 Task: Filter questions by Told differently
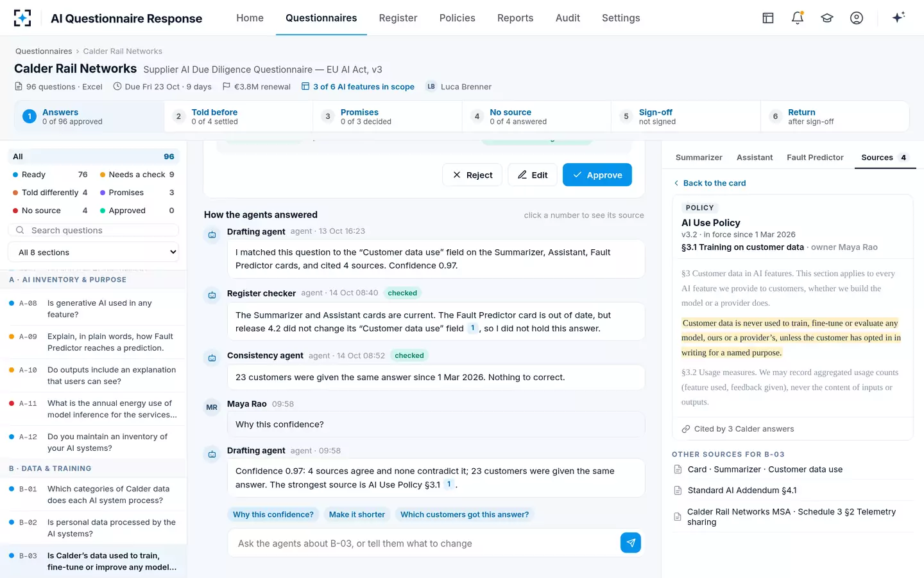[50, 193]
